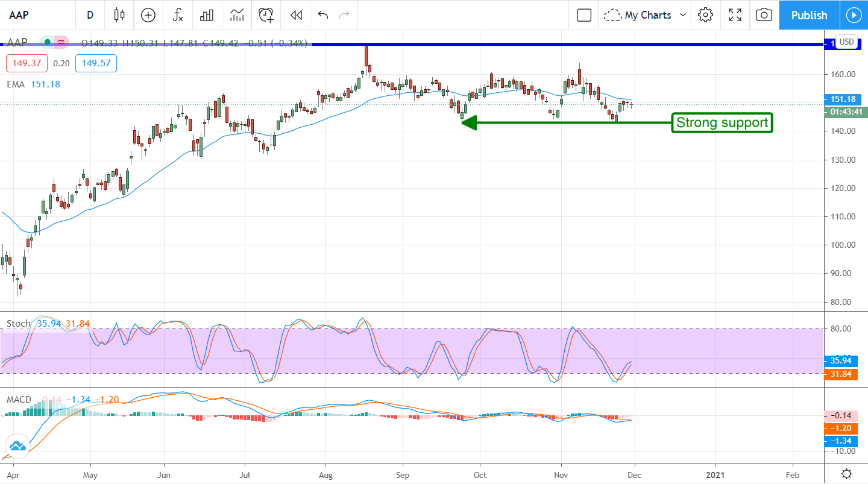This screenshot has width=868, height=484.
Task: Open the My Charts cloud layout
Action: [x=638, y=15]
